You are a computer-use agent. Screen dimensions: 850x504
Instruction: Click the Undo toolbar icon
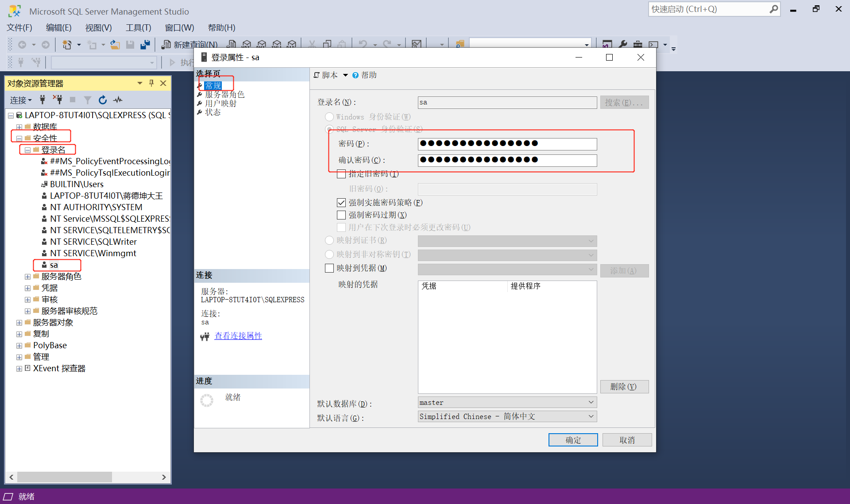(363, 44)
